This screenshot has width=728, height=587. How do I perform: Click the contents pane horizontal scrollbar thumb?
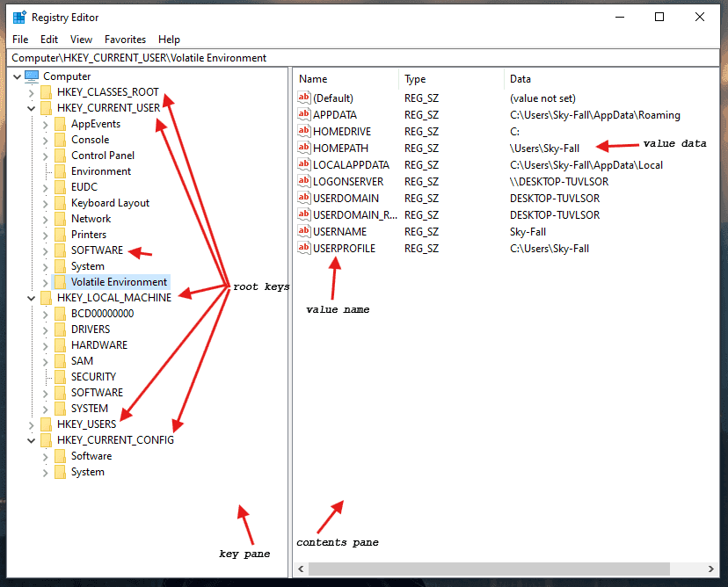489,569
